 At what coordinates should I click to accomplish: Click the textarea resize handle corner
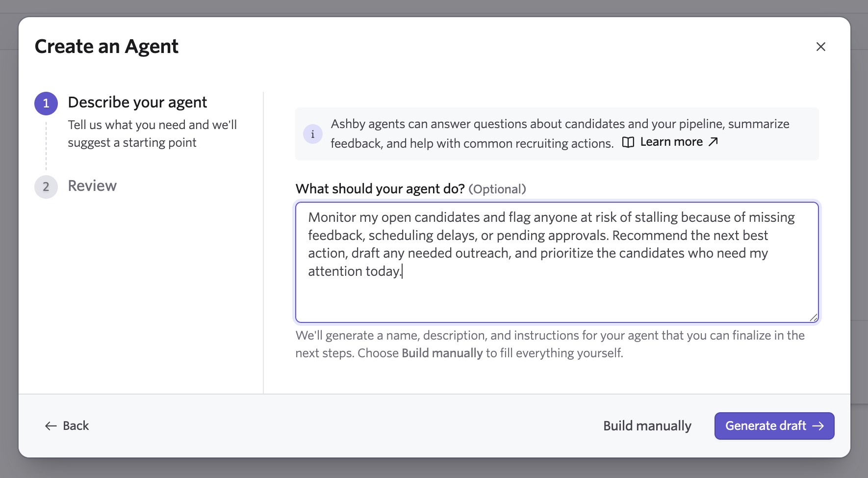click(x=813, y=318)
